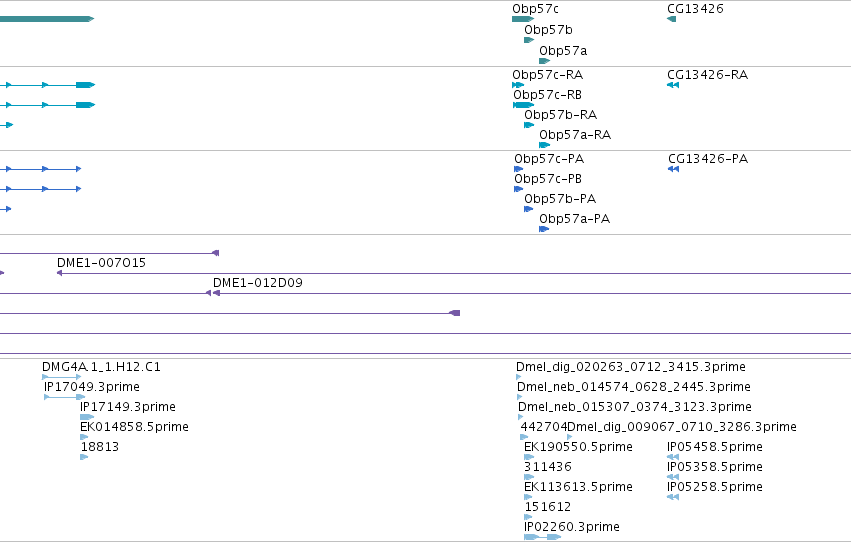
Task: Select the Obp57c-PB protein label
Action: [548, 179]
